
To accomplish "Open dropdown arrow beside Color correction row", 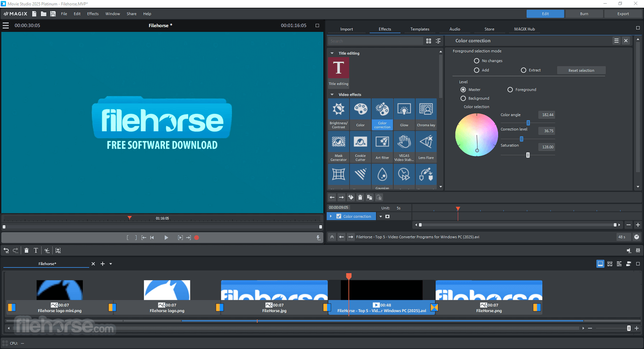I will pyautogui.click(x=380, y=216).
